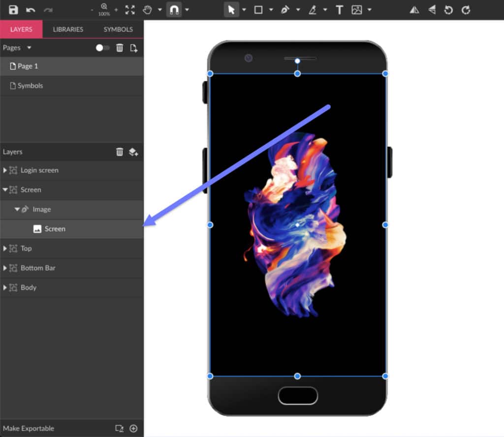Expand the Bottom Bar layer group
Screen dimensions: 504x437
click(5, 268)
